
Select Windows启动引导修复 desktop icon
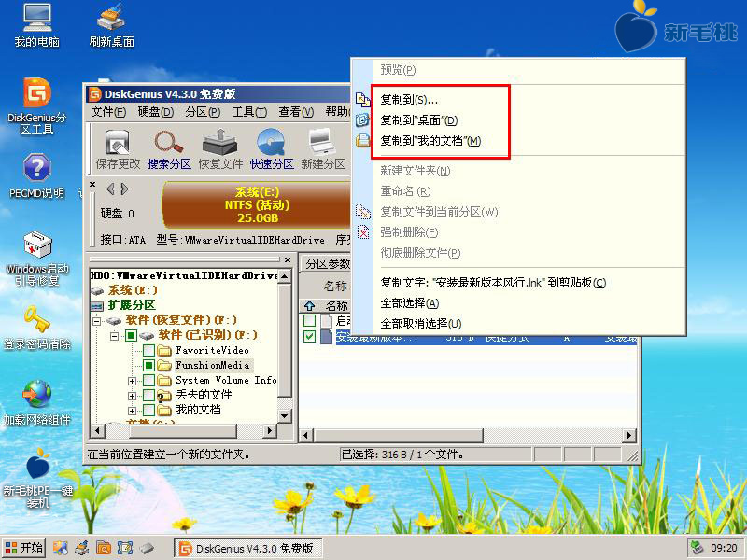pyautogui.click(x=36, y=259)
